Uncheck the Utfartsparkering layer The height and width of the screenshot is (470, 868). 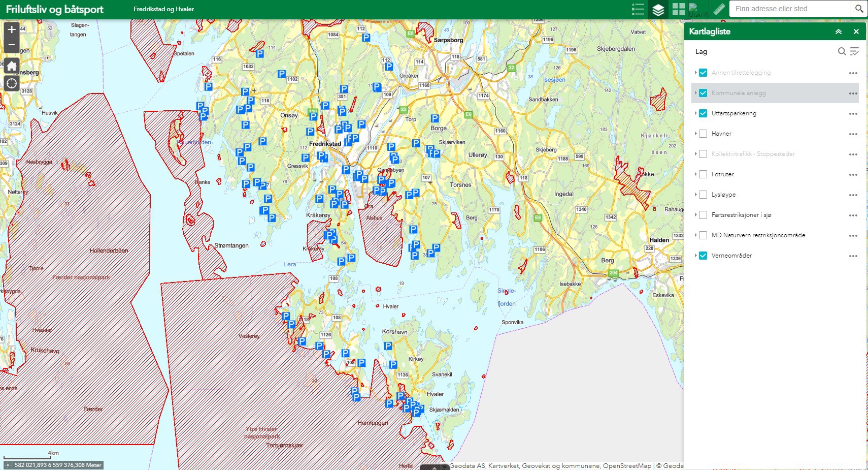pos(703,113)
